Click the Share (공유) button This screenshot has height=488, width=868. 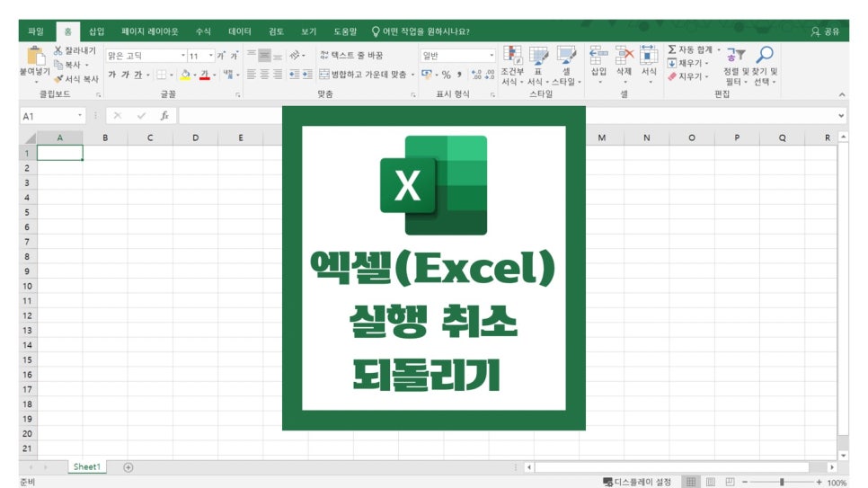pos(826,31)
